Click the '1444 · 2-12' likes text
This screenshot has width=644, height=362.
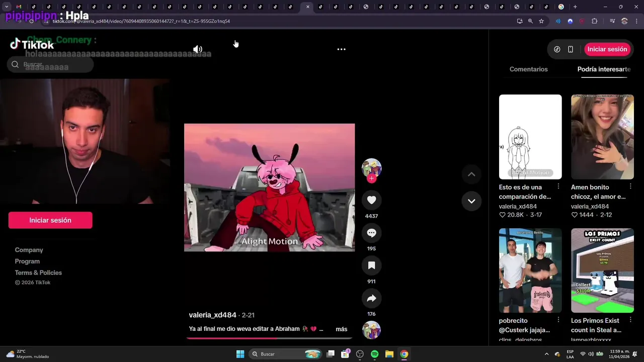[x=592, y=215]
